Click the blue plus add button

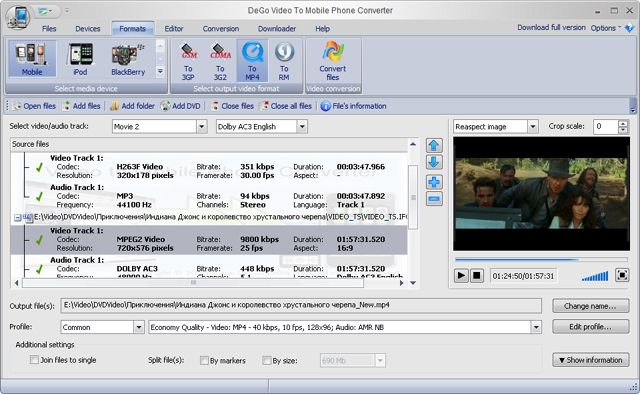pos(434,182)
